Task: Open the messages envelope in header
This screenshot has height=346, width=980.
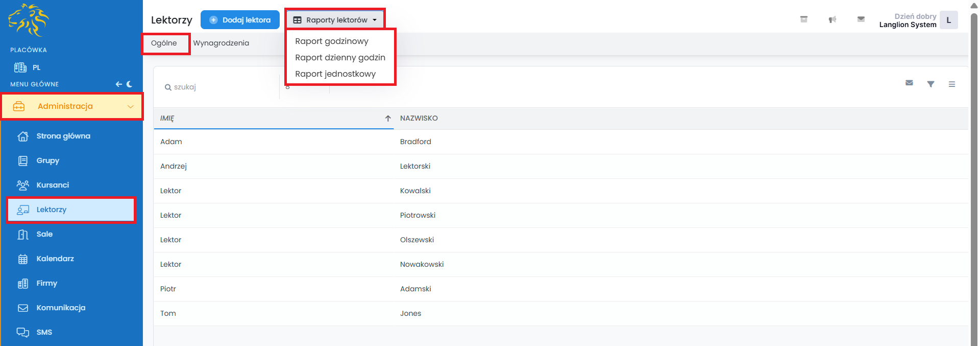Action: click(x=861, y=19)
